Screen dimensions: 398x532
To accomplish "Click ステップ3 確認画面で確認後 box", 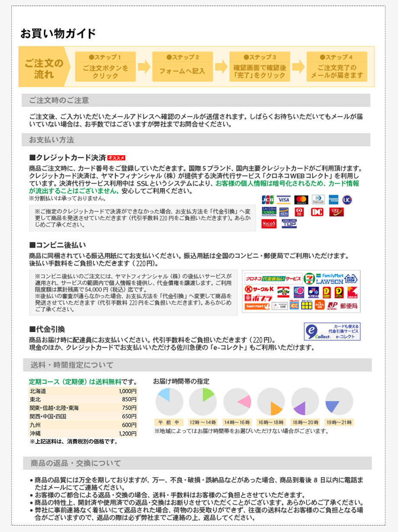I will [260, 67].
